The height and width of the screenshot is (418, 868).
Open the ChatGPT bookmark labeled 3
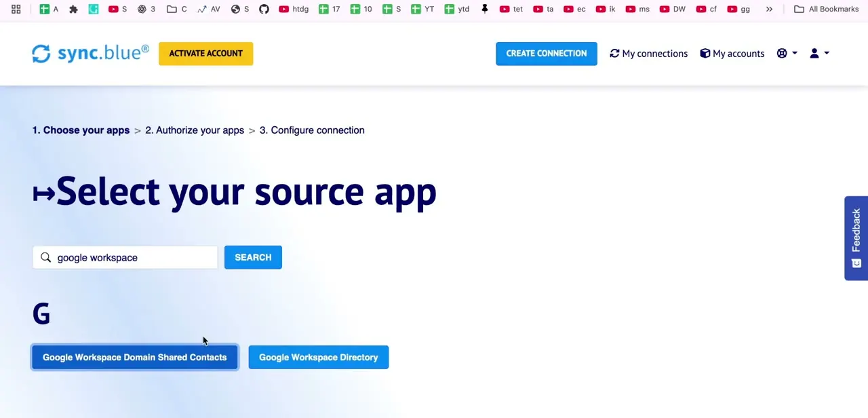tap(146, 9)
